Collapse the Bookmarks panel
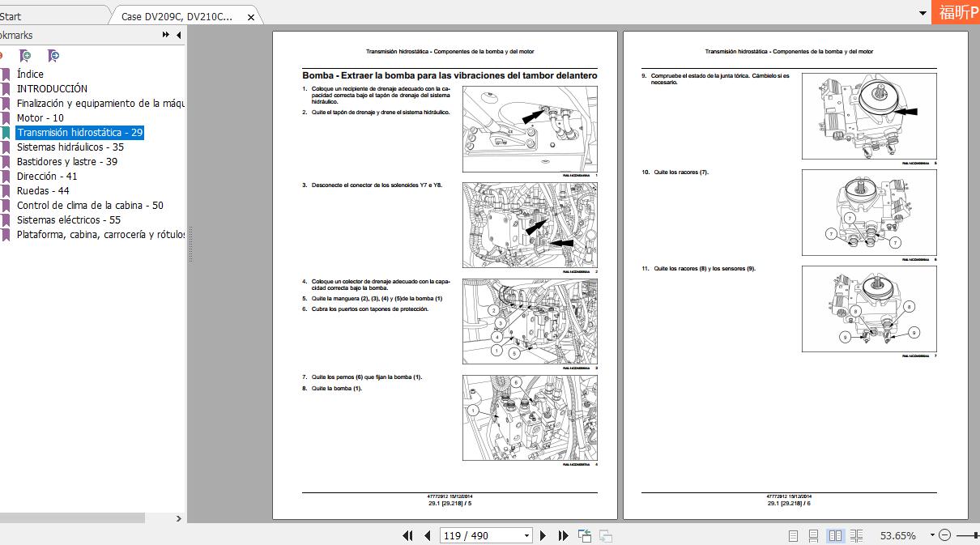980x545 pixels. click(178, 35)
